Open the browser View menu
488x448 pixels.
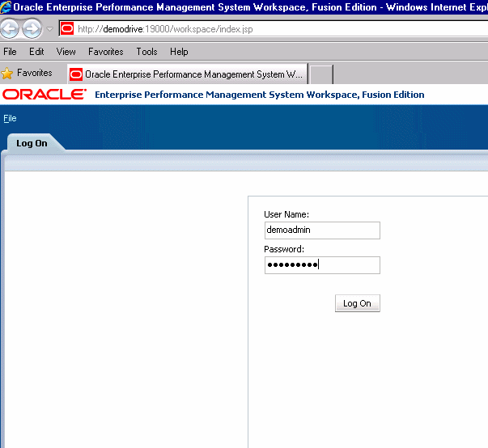tap(66, 52)
